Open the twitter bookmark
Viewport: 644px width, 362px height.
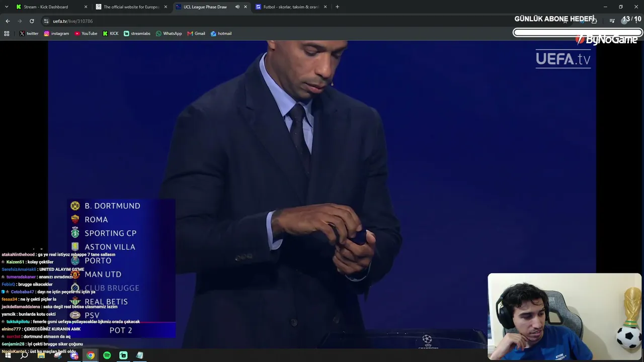(x=29, y=34)
